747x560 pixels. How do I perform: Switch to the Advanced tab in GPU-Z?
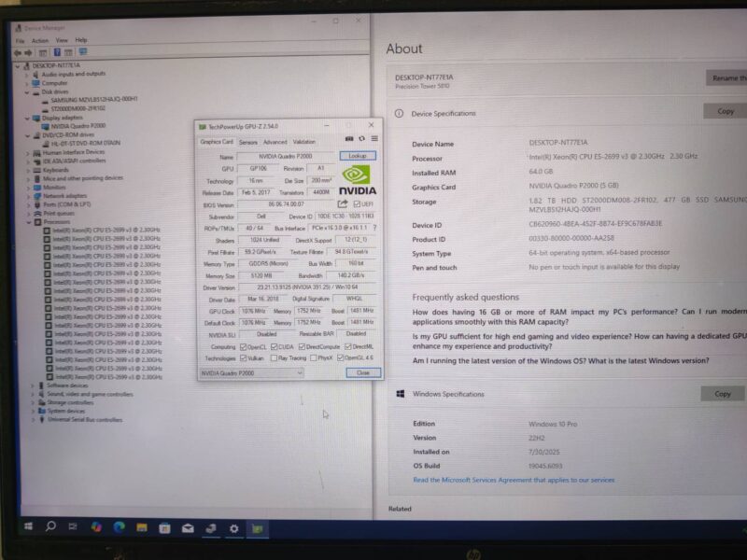275,142
